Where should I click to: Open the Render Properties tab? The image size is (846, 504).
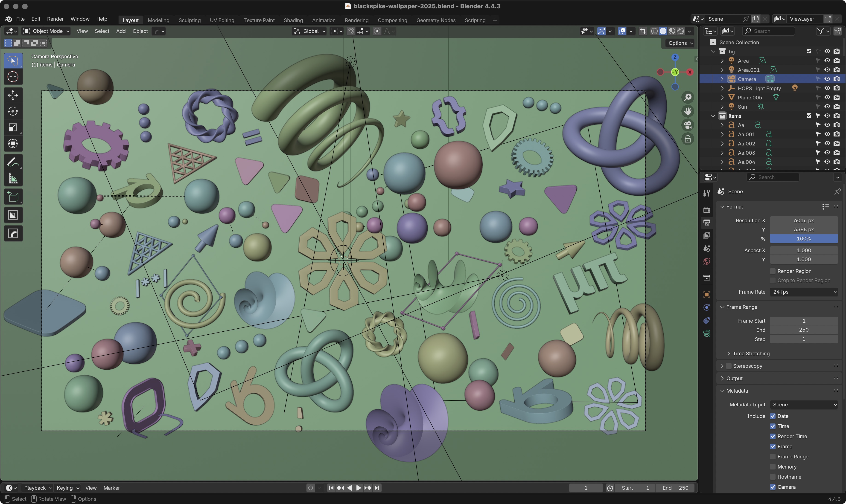[707, 210]
